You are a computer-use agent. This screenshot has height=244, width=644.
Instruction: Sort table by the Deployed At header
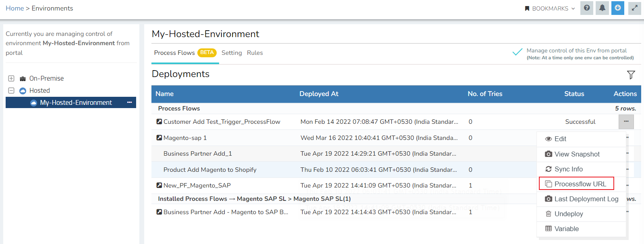[x=319, y=94]
